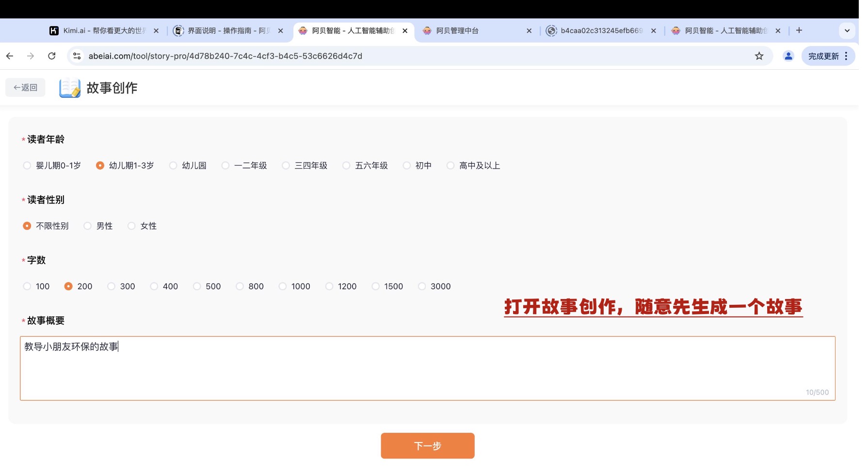Open a new browser tab

799,31
